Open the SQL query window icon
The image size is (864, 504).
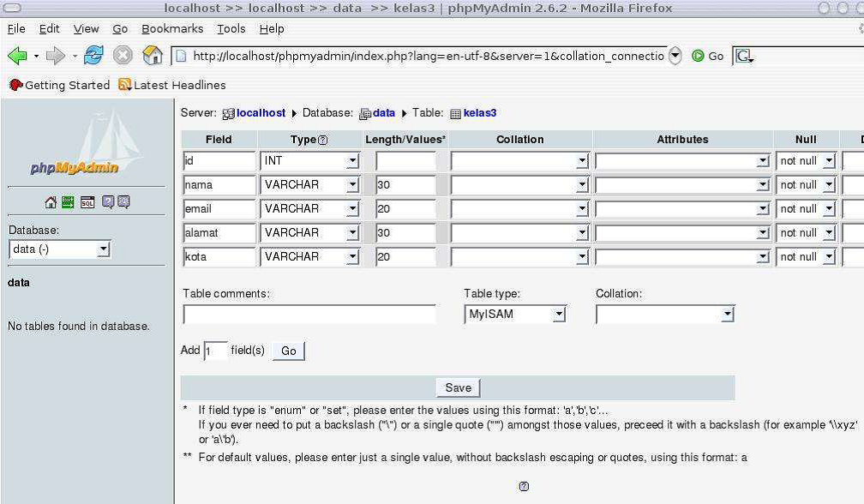[x=87, y=202]
